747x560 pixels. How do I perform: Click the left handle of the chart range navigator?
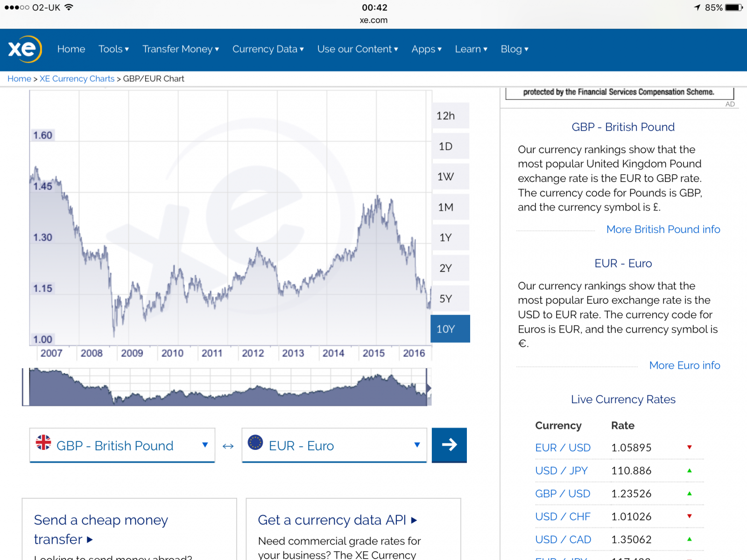(x=26, y=387)
